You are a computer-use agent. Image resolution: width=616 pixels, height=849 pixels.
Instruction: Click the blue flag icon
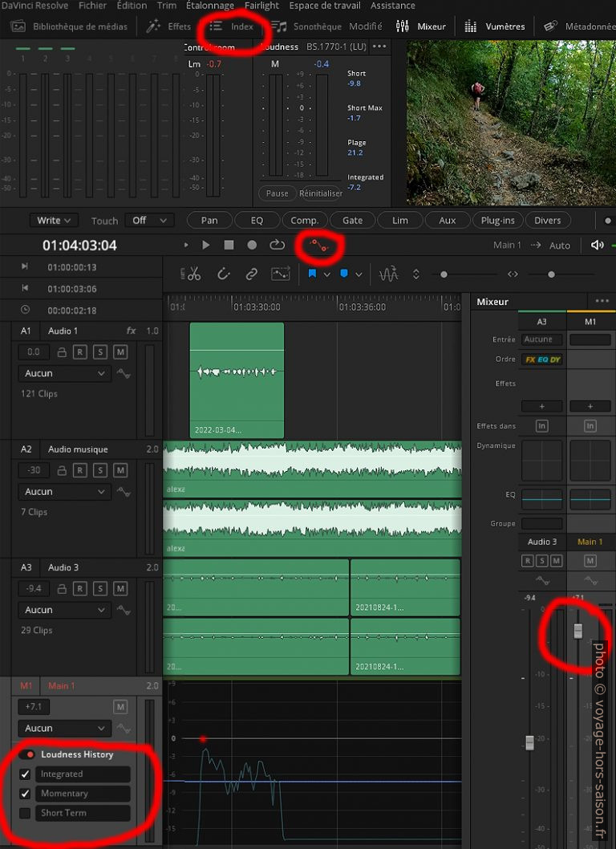click(x=312, y=274)
